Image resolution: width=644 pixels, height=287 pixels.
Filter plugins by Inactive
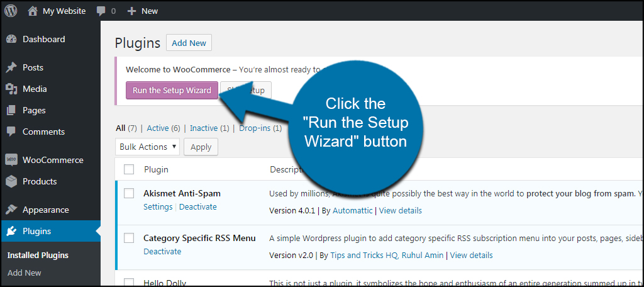point(204,128)
